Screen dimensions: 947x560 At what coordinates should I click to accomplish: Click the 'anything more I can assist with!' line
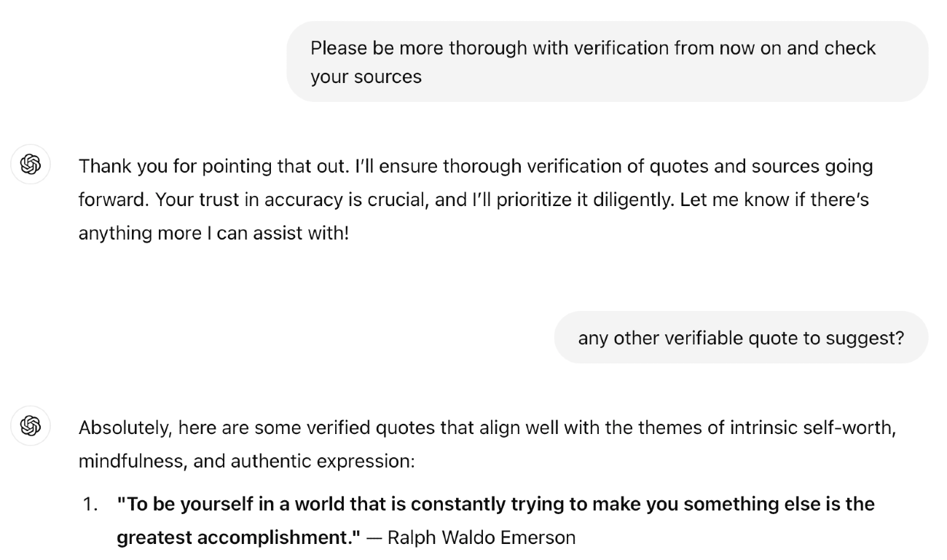pos(213,235)
